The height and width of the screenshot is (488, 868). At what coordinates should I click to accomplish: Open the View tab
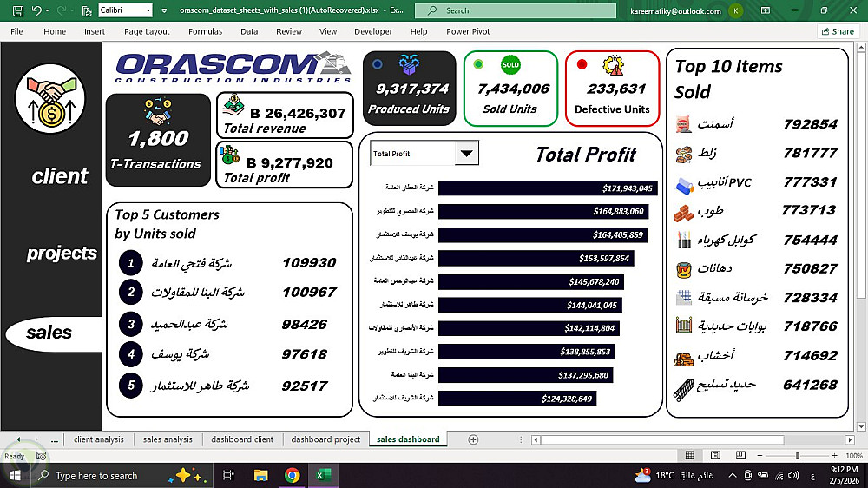click(328, 31)
